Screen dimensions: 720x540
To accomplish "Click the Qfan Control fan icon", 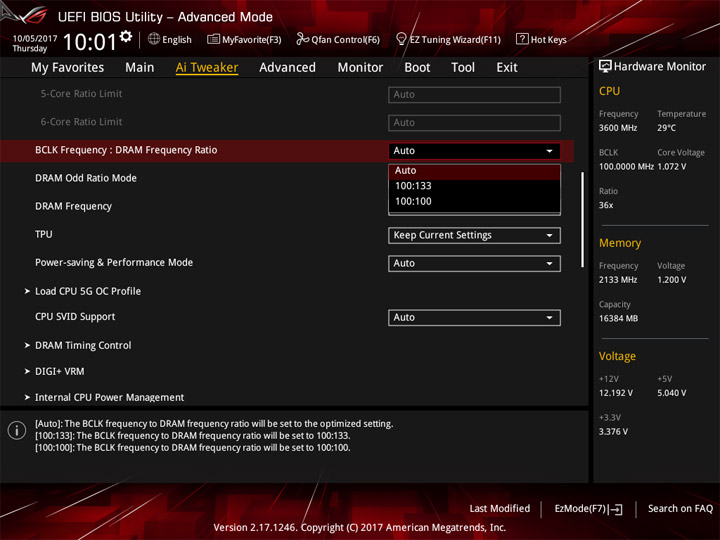I will pos(302,39).
